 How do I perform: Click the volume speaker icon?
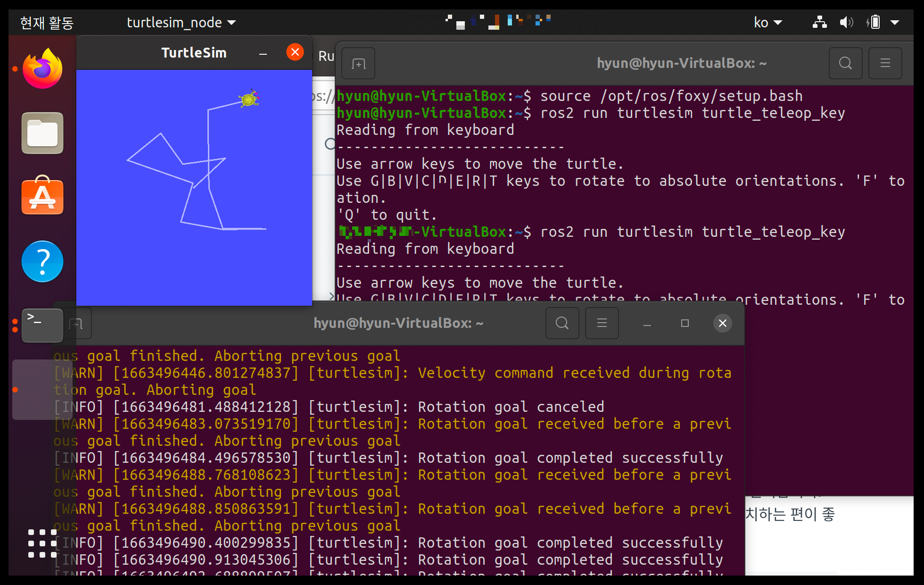click(x=846, y=23)
